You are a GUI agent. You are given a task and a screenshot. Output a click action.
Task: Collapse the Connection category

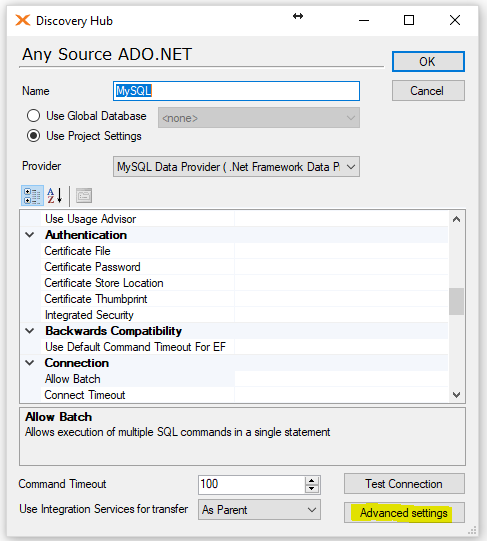click(x=30, y=363)
